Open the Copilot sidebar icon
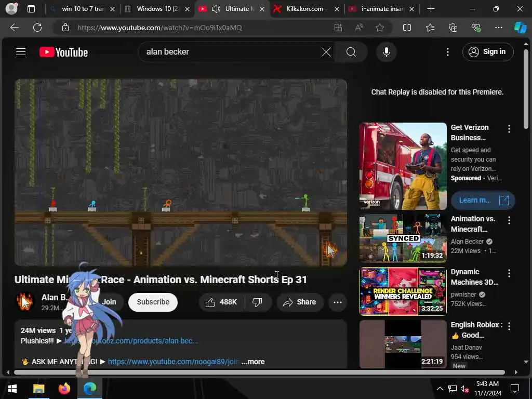The width and height of the screenshot is (532, 399). point(520,28)
